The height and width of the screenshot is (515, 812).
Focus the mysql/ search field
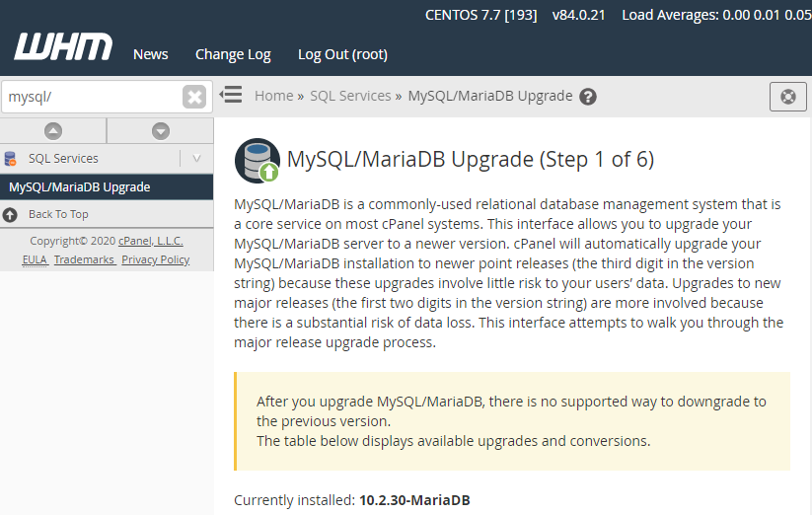tap(93, 97)
